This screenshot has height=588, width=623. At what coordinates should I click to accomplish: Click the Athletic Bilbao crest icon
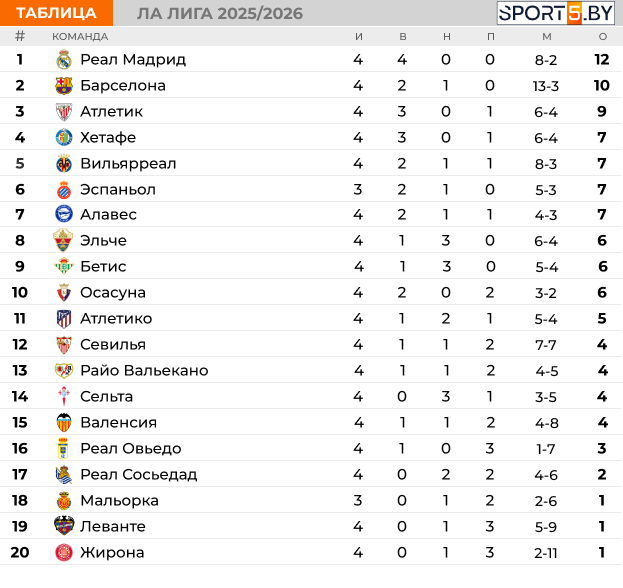pos(64,112)
